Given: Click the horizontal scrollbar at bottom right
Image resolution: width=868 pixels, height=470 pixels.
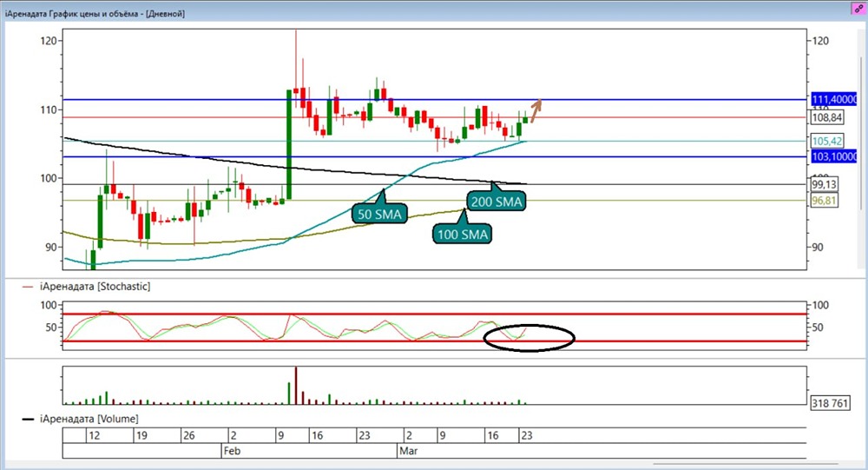Looking at the screenshot, I should [746, 464].
